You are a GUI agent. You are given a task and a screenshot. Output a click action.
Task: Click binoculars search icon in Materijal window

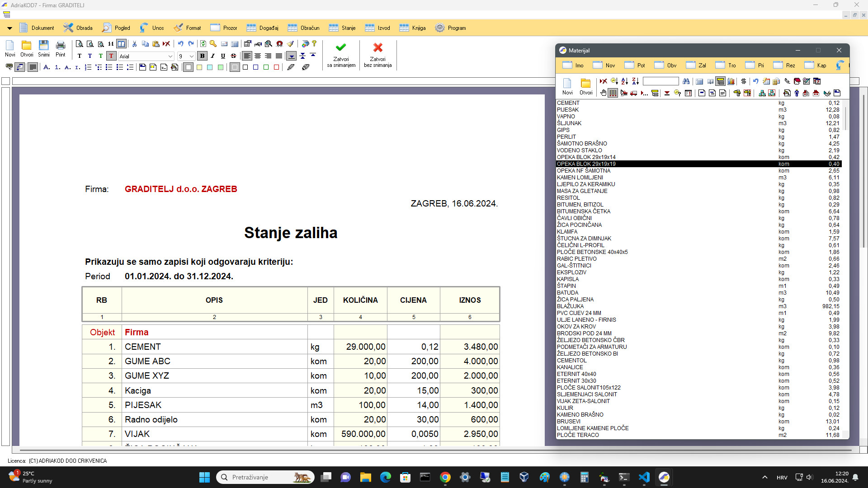coord(686,81)
